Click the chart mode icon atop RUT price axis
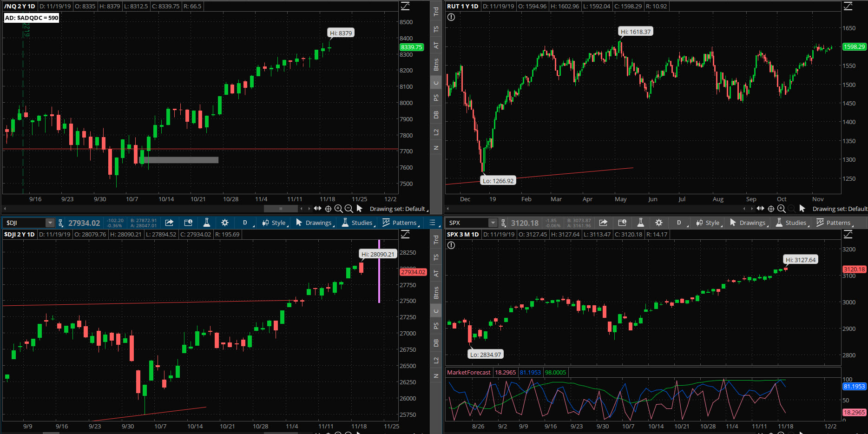This screenshot has height=434, width=868. [848, 6]
